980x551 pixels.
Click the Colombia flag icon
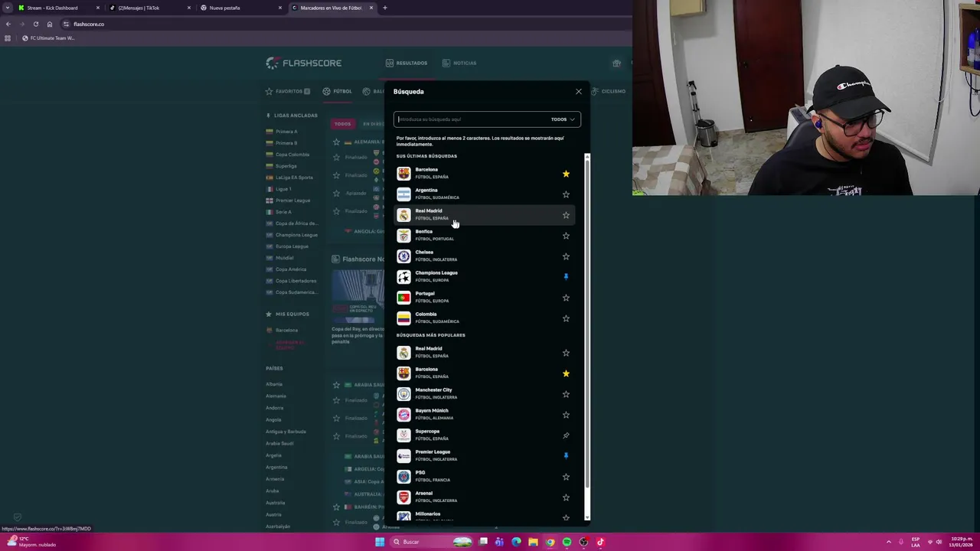[403, 318]
